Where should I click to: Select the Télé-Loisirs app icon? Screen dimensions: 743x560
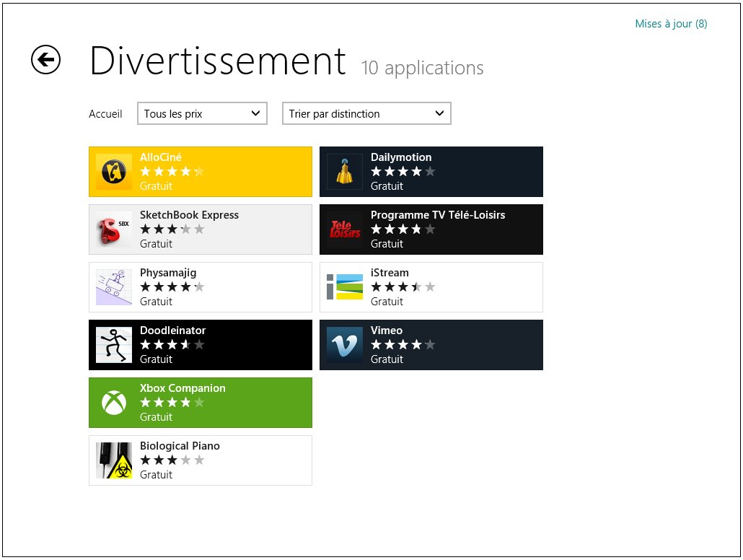click(345, 229)
